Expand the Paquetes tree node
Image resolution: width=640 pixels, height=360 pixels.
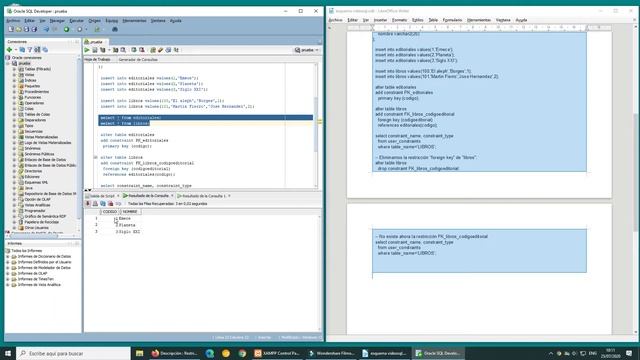click(14, 86)
